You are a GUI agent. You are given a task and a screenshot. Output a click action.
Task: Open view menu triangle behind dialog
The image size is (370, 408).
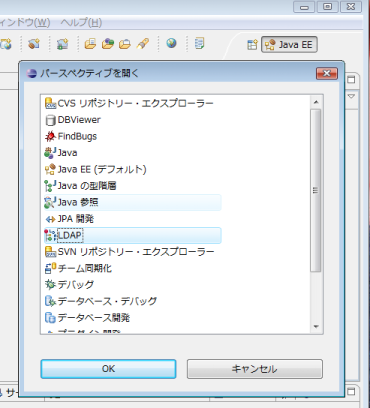pyautogui.click(x=351, y=96)
